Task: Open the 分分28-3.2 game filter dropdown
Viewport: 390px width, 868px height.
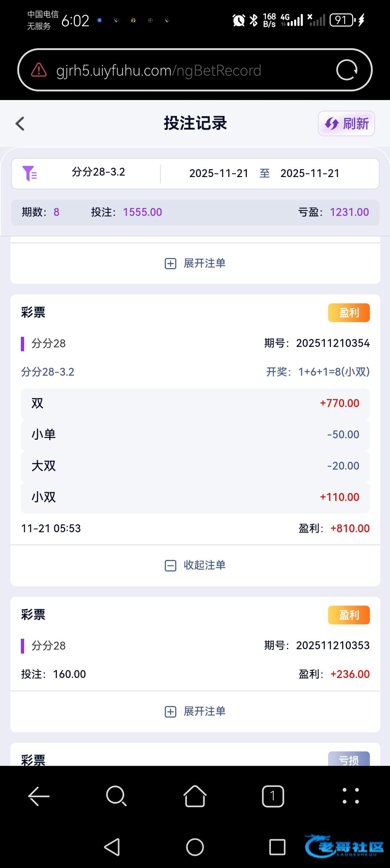Action: pyautogui.click(x=98, y=172)
